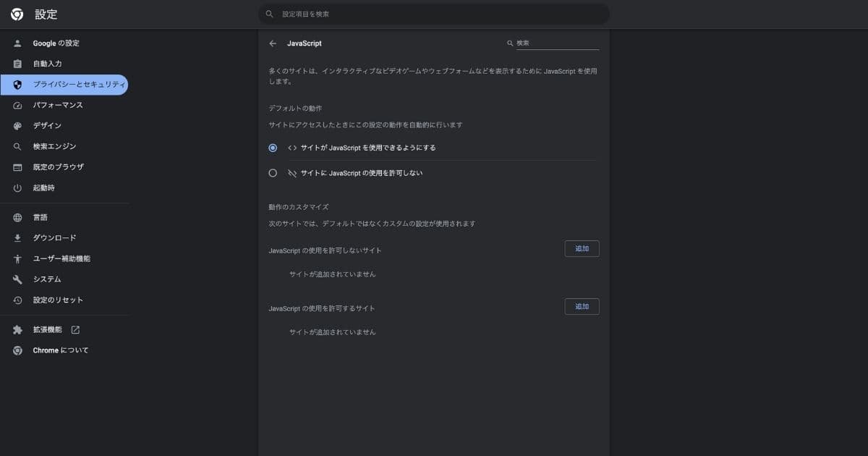The width and height of the screenshot is (868, 456).
Task: Click the puzzle piece icon for 拡張機能
Action: click(17, 330)
